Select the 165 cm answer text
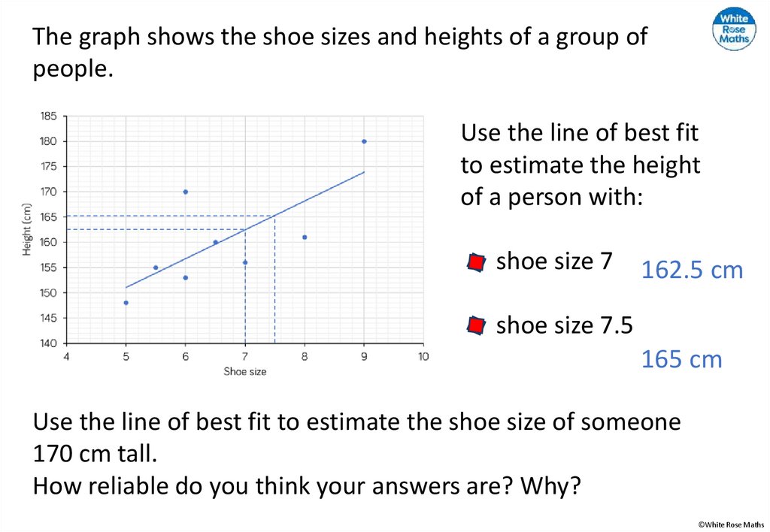The image size is (770, 532). 681,360
